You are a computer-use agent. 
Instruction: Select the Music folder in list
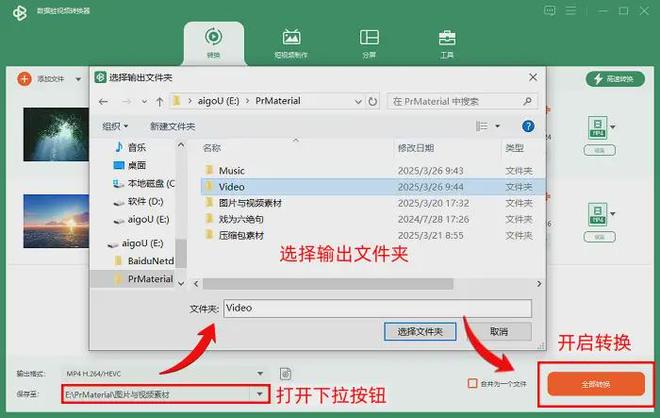click(x=231, y=171)
